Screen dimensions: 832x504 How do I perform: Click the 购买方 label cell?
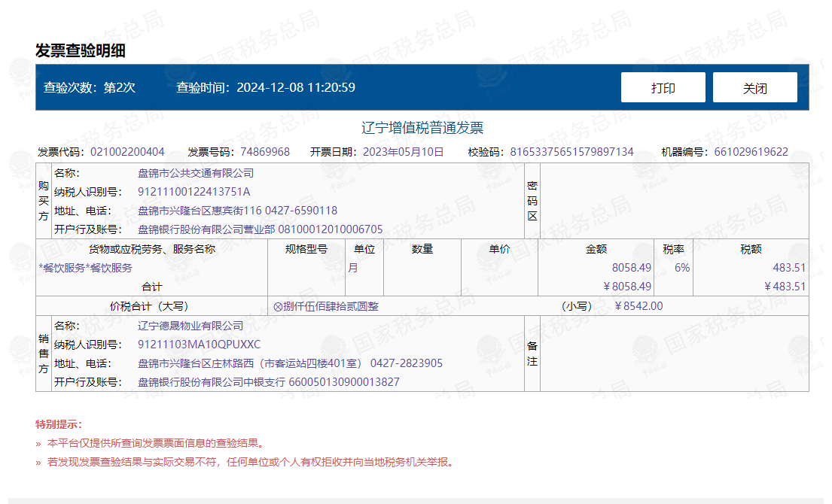pos(44,201)
